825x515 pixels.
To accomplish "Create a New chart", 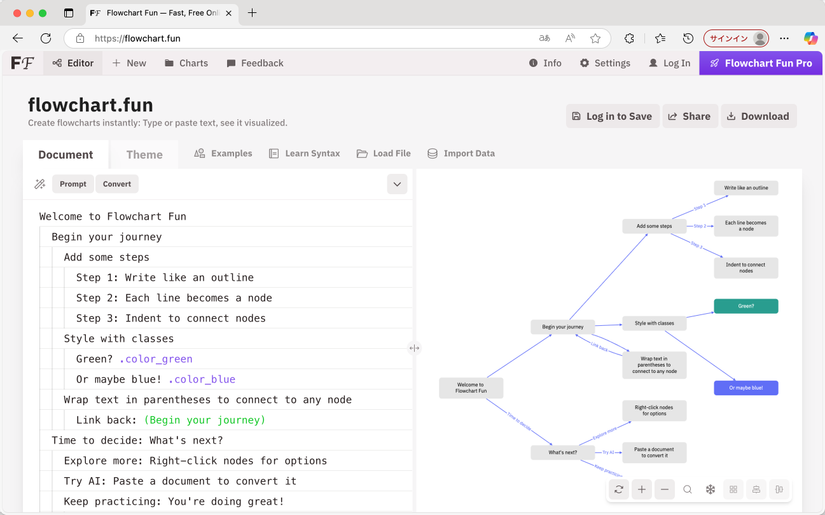I will [x=129, y=63].
